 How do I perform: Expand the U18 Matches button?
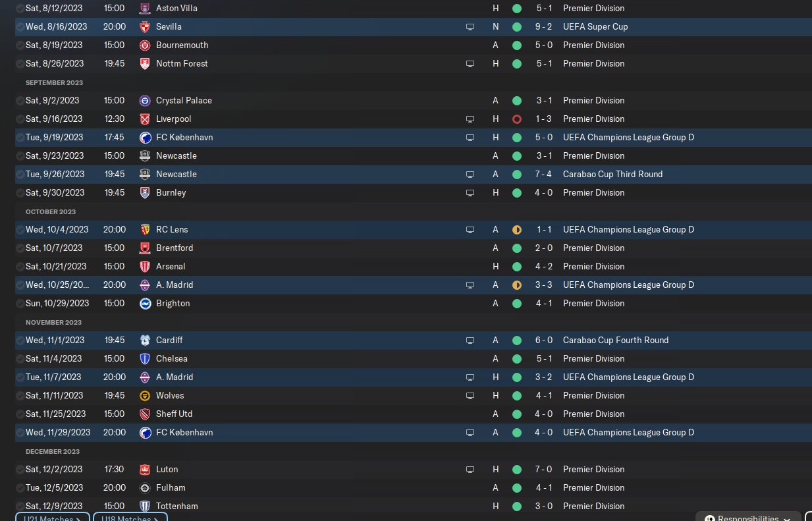[130, 517]
